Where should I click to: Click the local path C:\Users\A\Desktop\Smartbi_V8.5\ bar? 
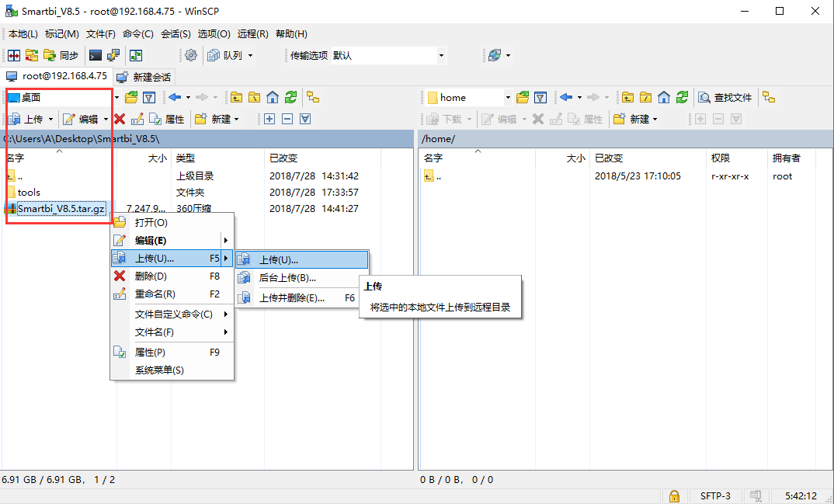207,139
